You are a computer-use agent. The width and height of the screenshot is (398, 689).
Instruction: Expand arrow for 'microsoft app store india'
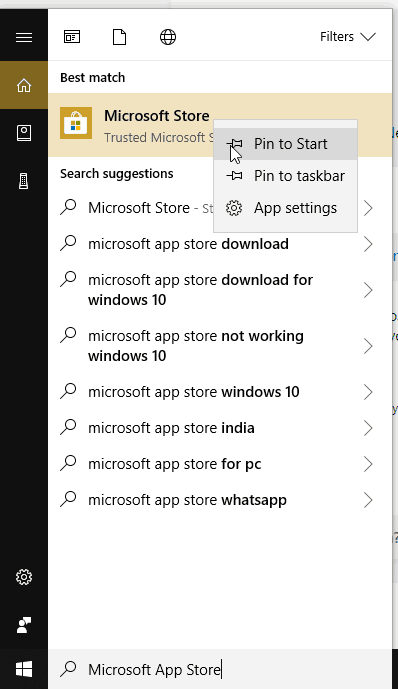[x=368, y=428]
